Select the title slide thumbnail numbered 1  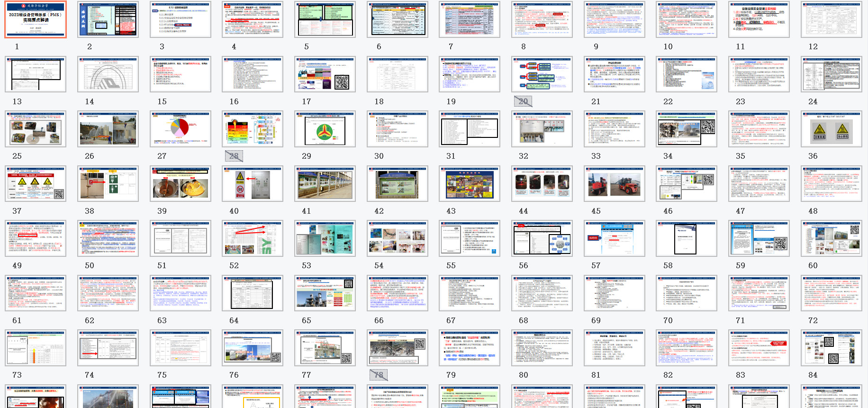[x=36, y=20]
